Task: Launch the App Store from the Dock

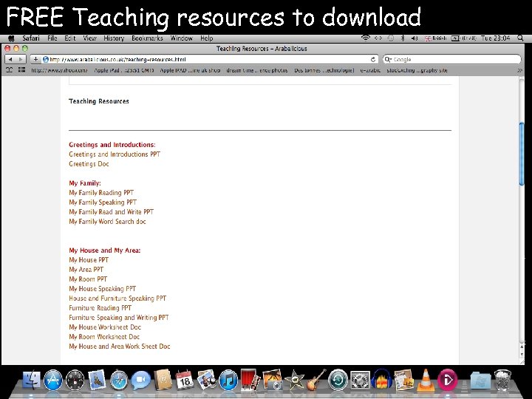Action: tap(53, 380)
